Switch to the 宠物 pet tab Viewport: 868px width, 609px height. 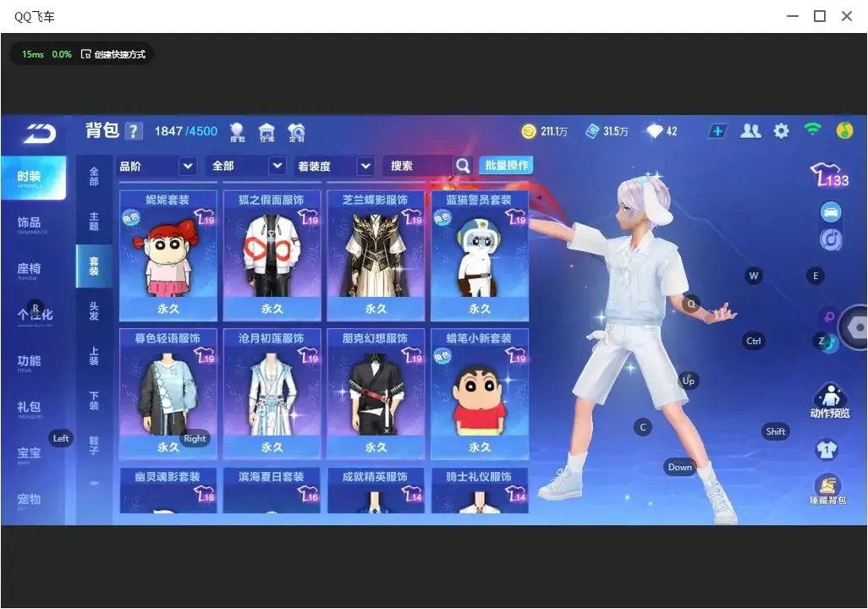[x=29, y=500]
